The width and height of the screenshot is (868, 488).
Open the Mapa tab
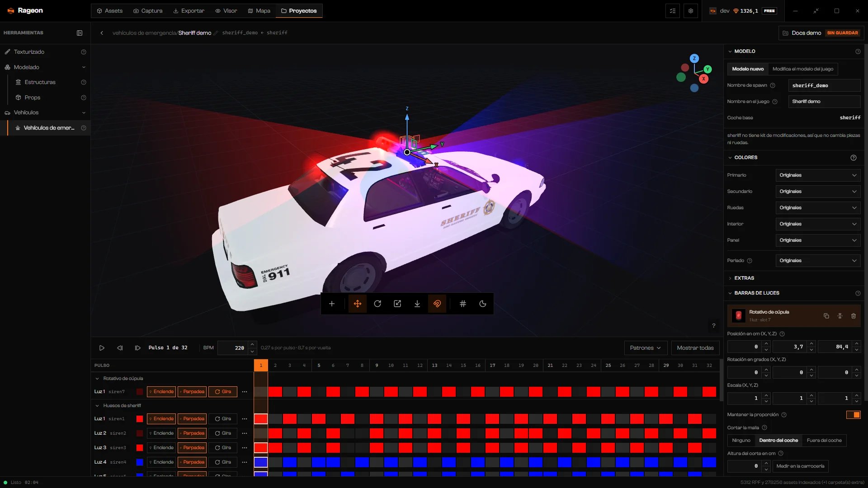[259, 11]
